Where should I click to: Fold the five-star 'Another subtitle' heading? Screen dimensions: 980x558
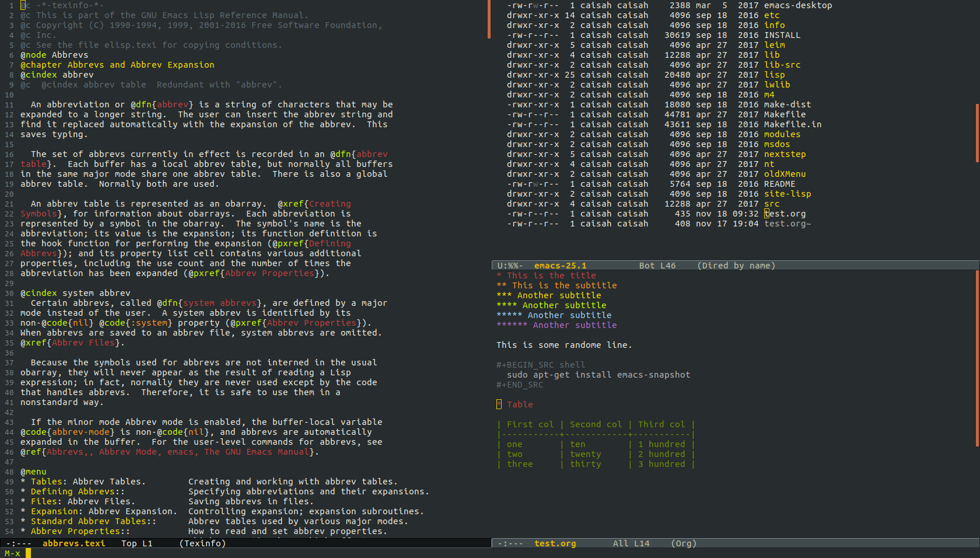click(554, 315)
